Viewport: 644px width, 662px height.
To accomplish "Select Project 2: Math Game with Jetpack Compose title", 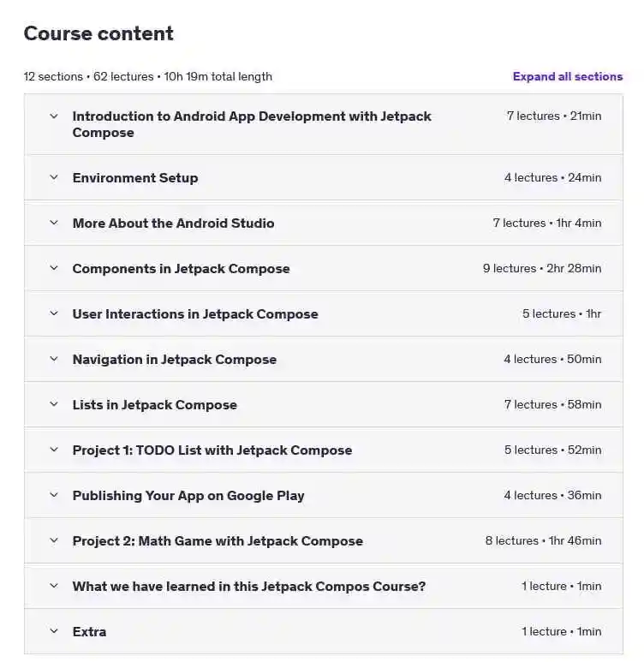I will pos(218,541).
